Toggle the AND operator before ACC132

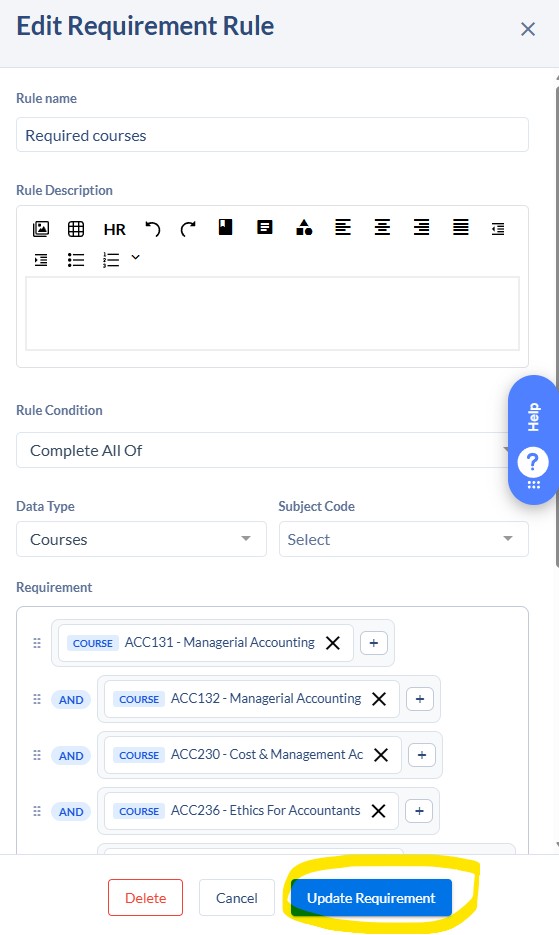(71, 699)
